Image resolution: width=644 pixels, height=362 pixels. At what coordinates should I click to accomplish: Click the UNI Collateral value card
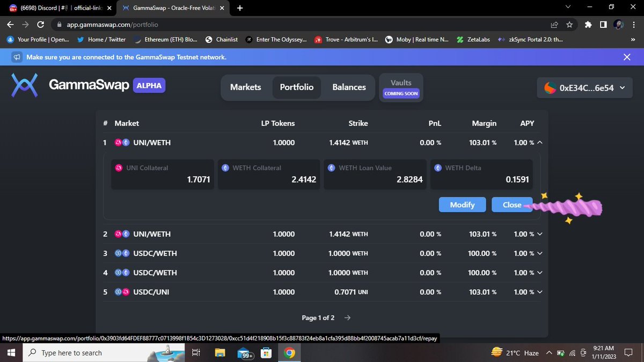162,174
